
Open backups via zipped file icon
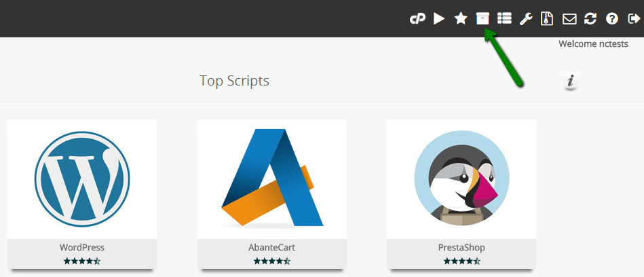(547, 19)
